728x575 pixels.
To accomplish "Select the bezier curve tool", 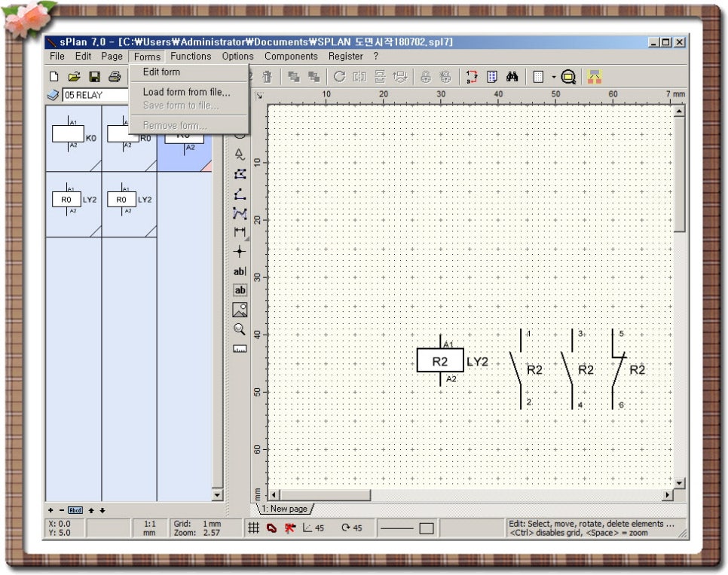I will [x=240, y=213].
